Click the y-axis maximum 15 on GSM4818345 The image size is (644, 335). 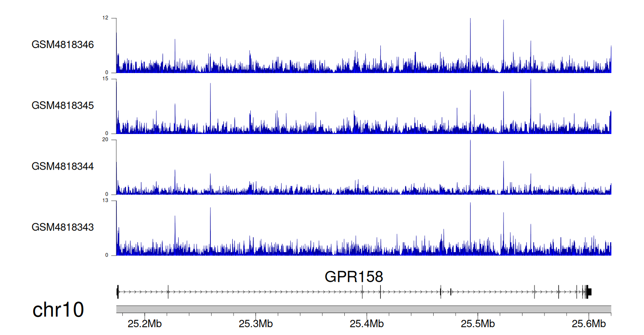tap(105, 79)
